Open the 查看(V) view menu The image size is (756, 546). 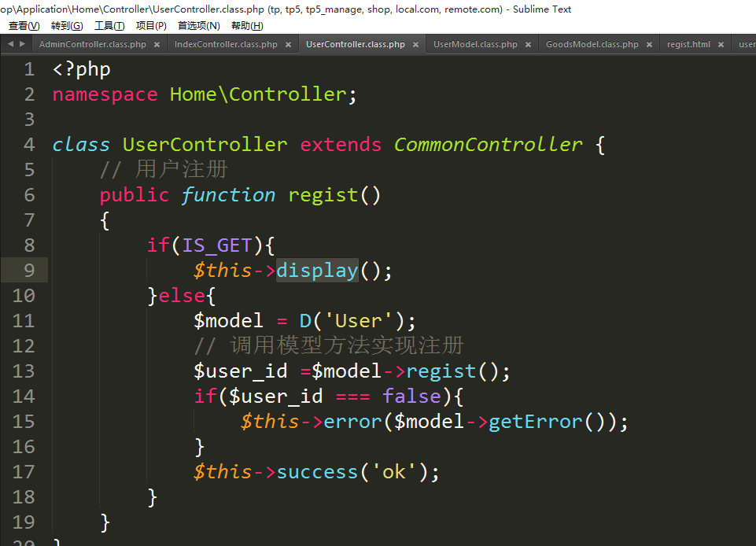tap(24, 26)
